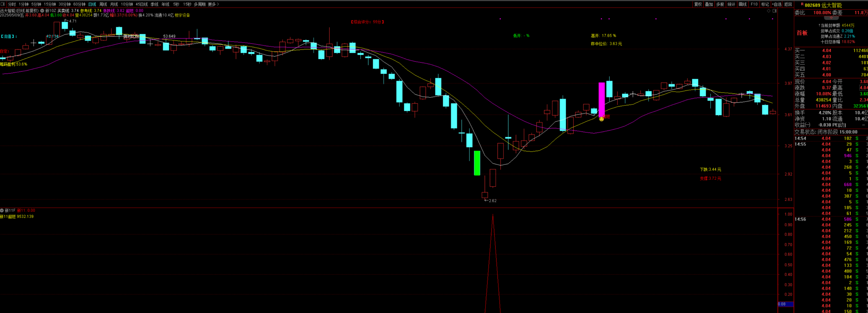Open the 新10Z main chart indicator dropdown
Viewport: 868px width, 313px height.
pyautogui.click(x=42, y=11)
